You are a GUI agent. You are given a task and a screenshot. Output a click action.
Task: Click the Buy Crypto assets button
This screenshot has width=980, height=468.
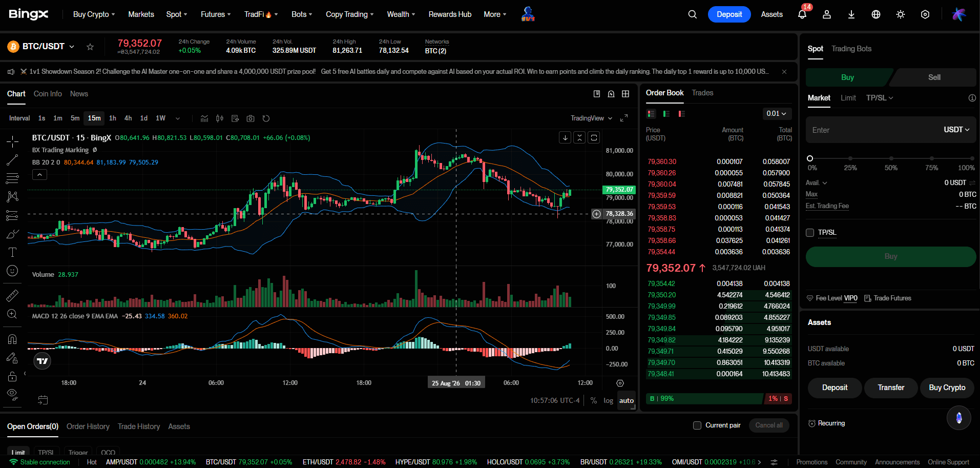(x=947, y=388)
